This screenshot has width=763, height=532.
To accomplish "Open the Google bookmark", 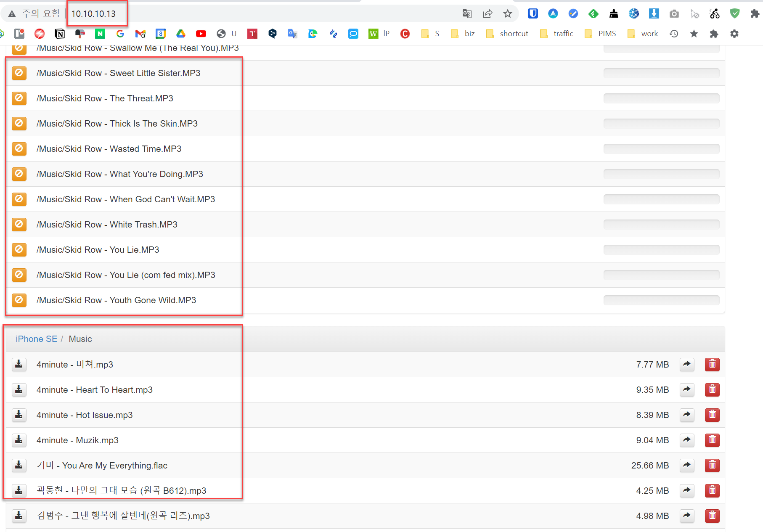I will tap(120, 34).
